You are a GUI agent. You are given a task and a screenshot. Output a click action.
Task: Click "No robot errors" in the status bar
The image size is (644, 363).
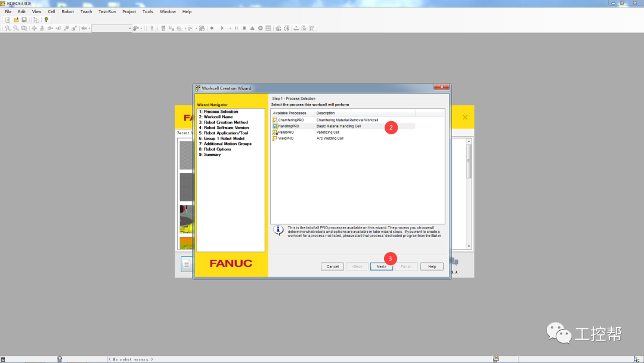tap(131, 359)
